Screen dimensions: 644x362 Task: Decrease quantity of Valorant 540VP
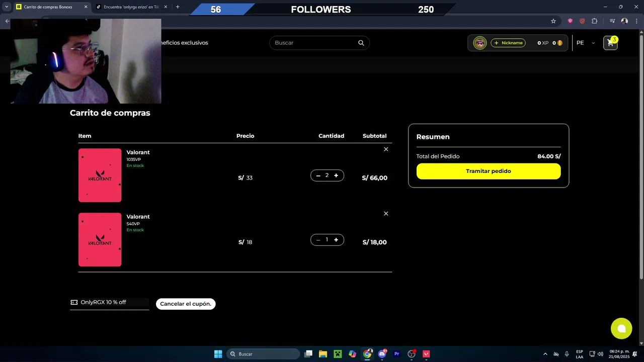pyautogui.click(x=318, y=240)
